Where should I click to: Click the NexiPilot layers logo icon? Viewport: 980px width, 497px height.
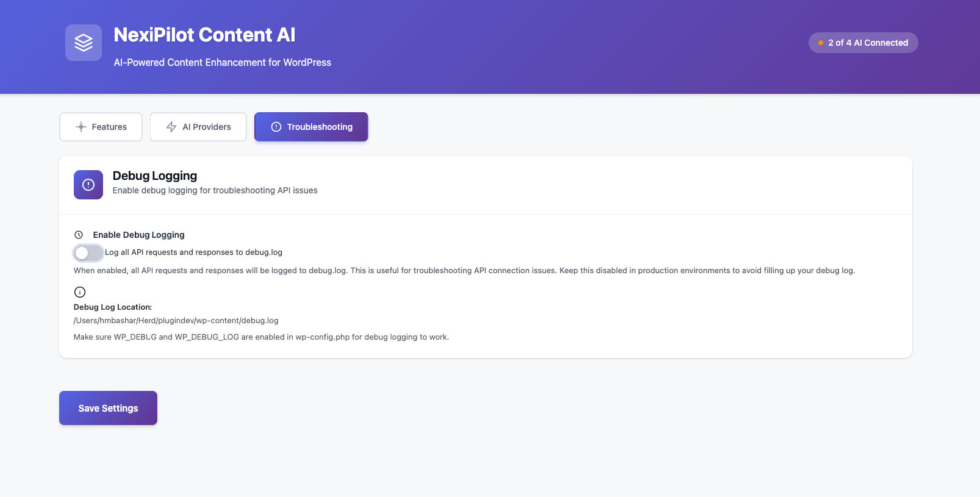pyautogui.click(x=84, y=43)
